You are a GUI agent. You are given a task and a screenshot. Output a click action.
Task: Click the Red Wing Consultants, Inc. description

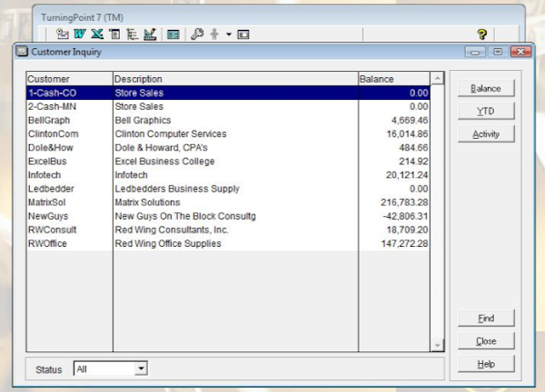click(172, 230)
